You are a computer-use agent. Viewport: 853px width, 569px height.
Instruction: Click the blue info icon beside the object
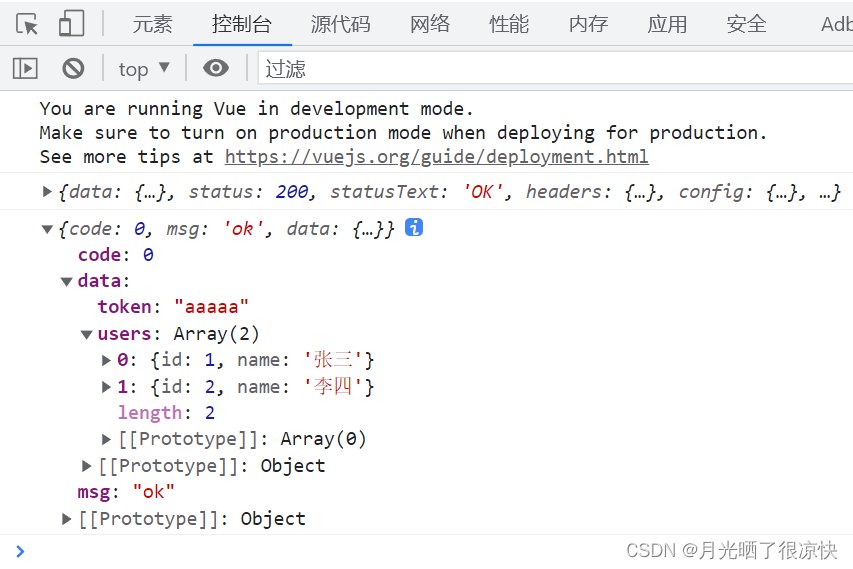coord(413,228)
